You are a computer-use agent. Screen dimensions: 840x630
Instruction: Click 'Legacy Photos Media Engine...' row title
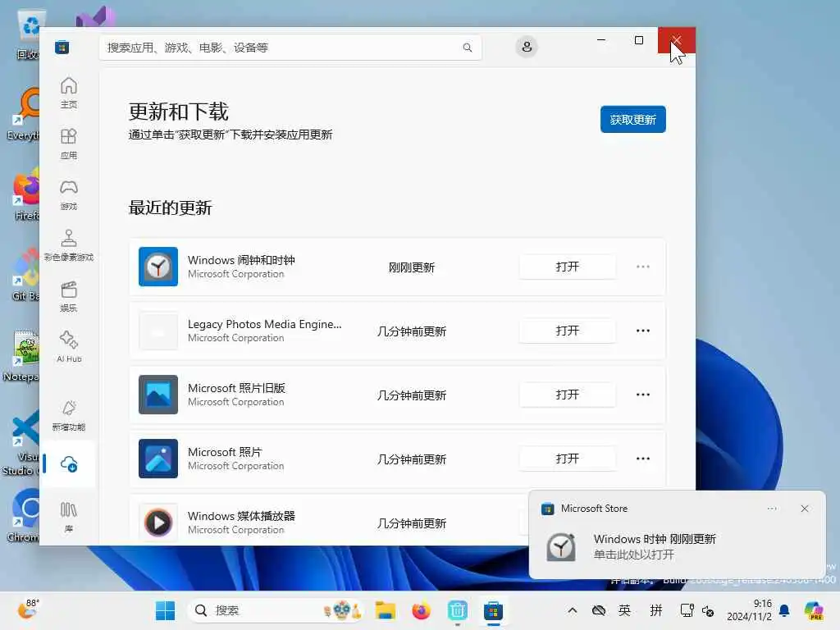(x=265, y=324)
